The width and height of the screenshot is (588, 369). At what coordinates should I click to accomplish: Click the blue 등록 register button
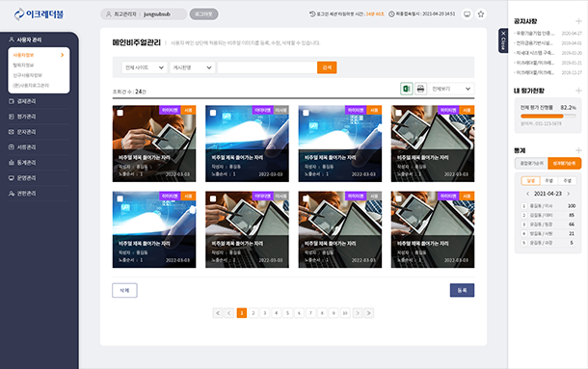click(462, 290)
